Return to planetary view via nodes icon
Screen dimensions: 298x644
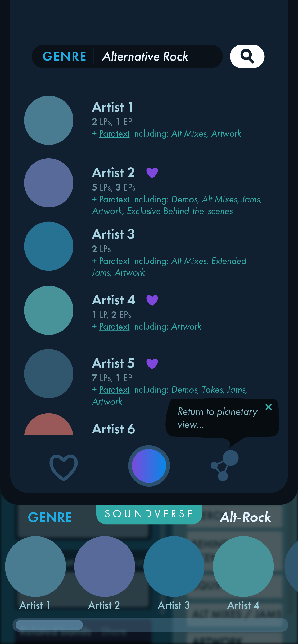click(x=225, y=465)
